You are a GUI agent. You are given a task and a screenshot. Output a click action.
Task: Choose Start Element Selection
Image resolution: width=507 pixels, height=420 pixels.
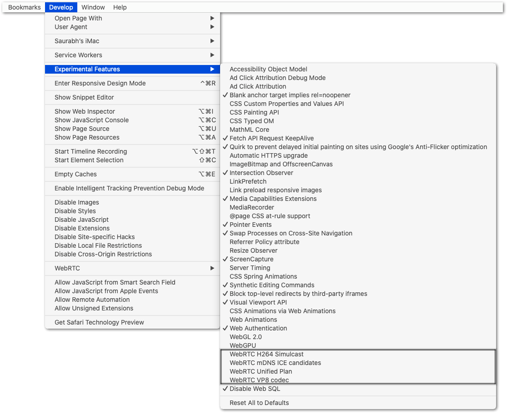(133, 160)
